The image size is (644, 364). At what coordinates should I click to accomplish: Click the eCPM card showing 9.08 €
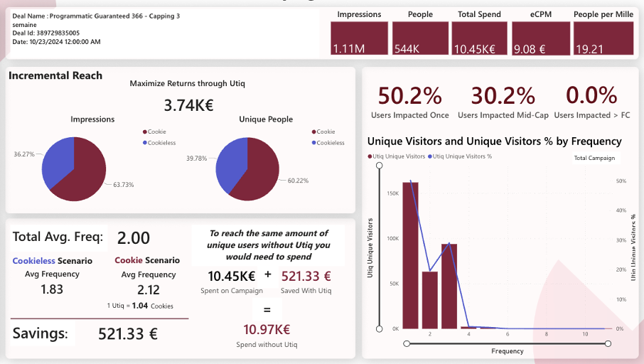(541, 38)
